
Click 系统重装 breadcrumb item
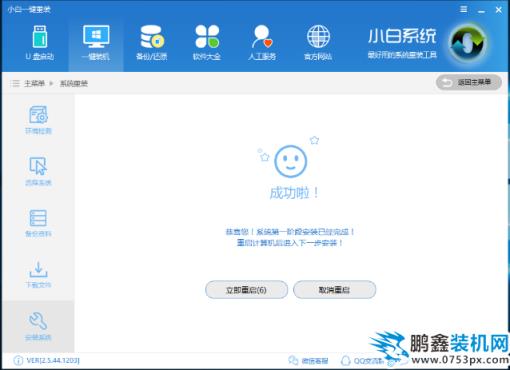point(74,83)
